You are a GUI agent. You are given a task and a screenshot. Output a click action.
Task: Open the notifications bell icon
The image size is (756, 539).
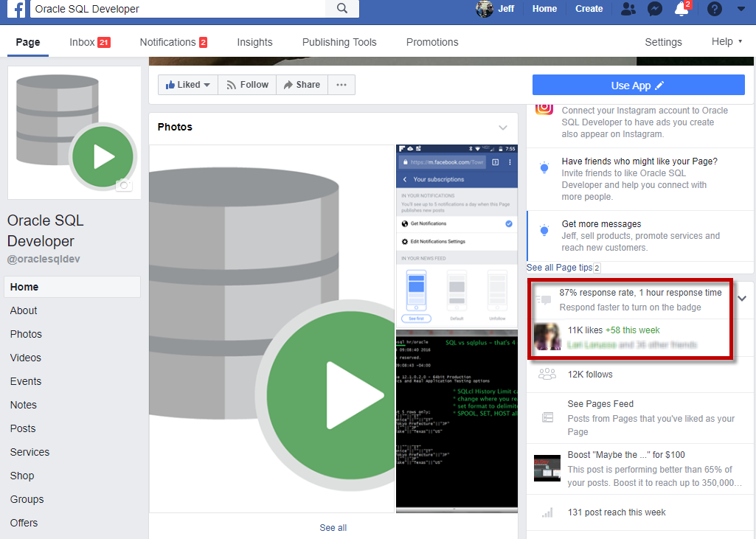tap(682, 9)
